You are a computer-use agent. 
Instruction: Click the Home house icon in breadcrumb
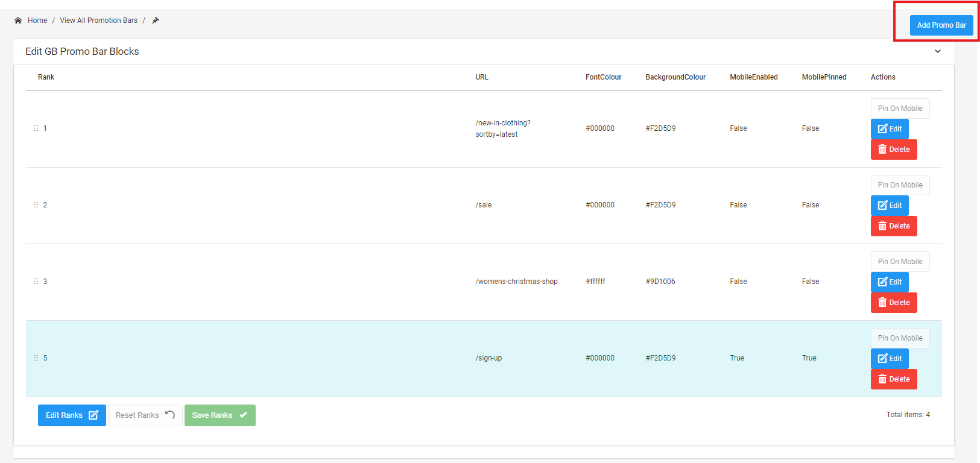(18, 20)
